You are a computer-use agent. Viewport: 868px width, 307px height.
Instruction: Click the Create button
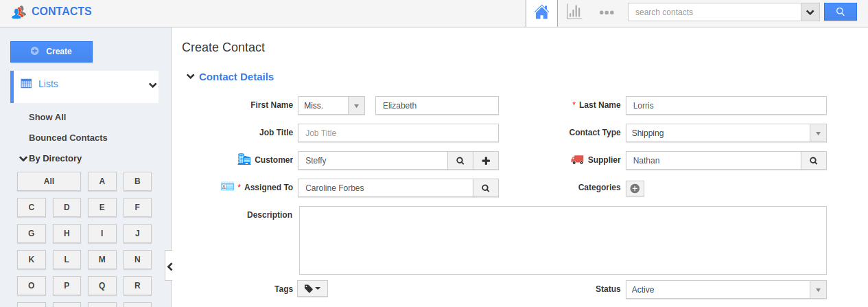[x=51, y=52]
